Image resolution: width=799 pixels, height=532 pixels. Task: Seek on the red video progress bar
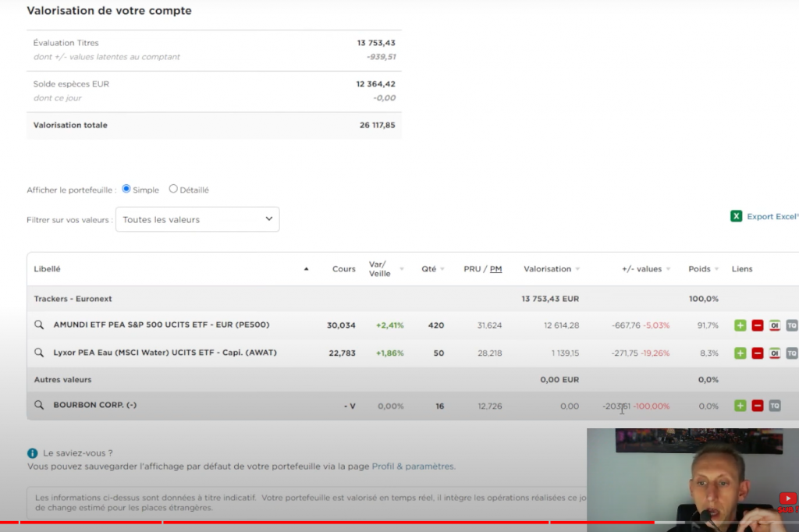[312, 523]
